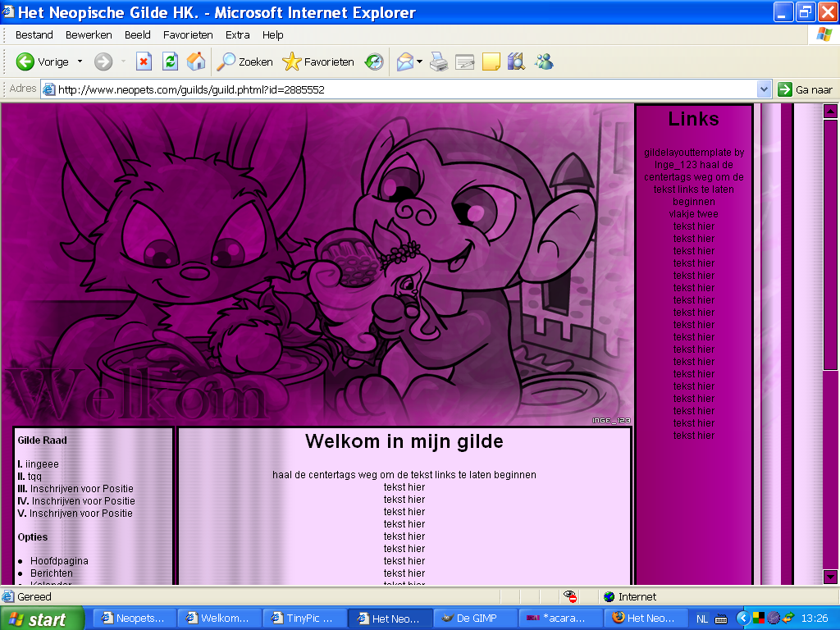Click the 13:26 system clock
This screenshot has width=840, height=630.
pos(815,619)
